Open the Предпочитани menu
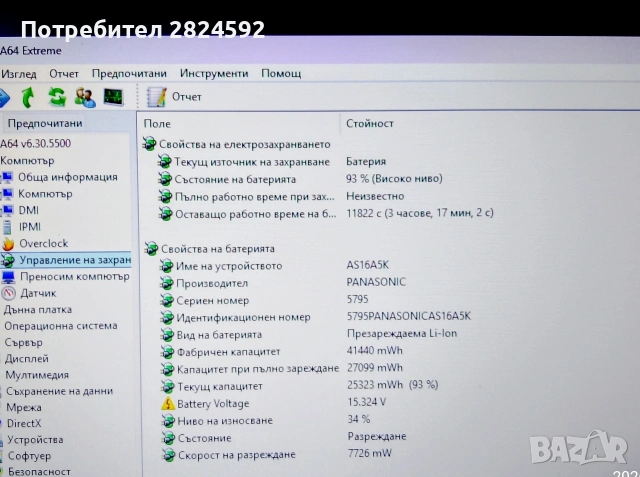640x477 pixels. [129, 73]
